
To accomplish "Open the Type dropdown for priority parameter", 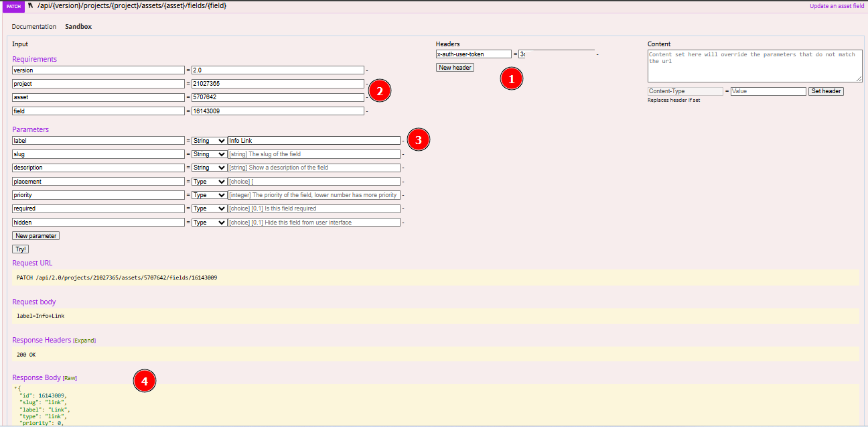I will (209, 195).
